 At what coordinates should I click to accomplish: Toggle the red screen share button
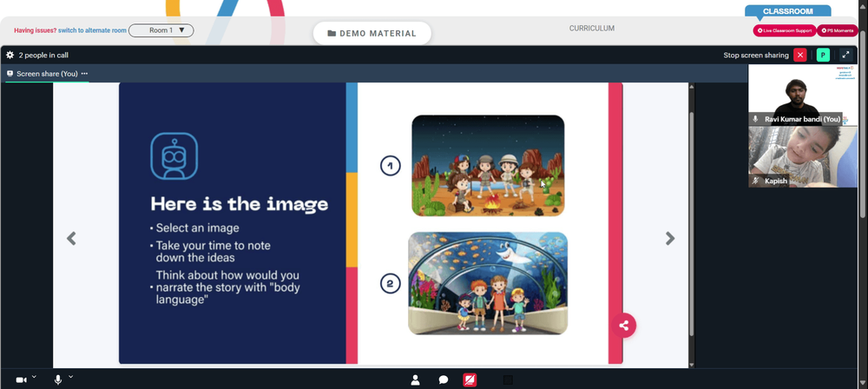tap(470, 379)
